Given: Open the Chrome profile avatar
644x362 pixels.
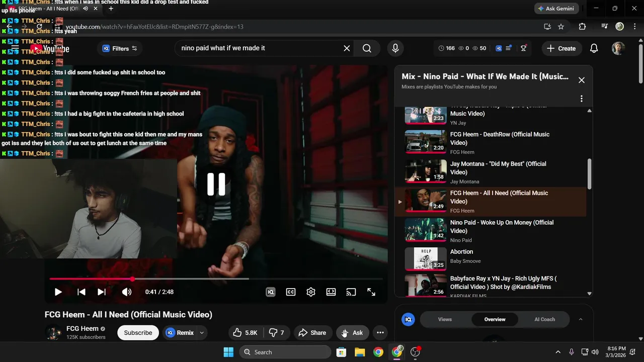Looking at the screenshot, I should [620, 27].
